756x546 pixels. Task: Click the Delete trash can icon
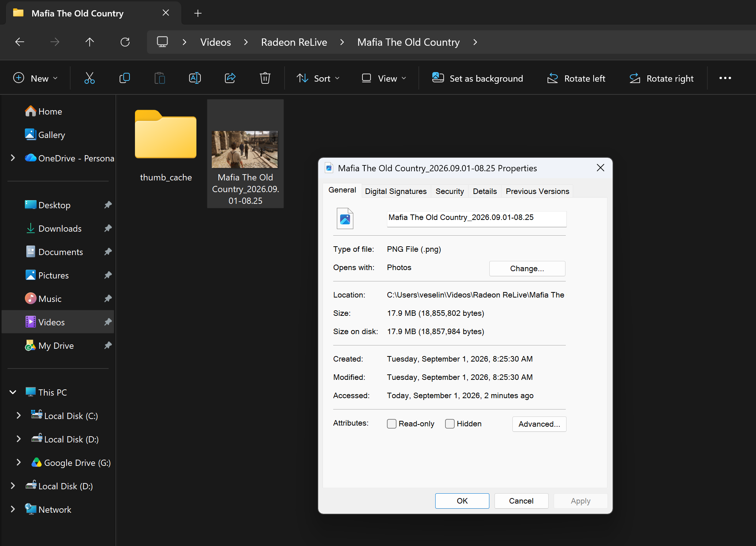pos(265,78)
